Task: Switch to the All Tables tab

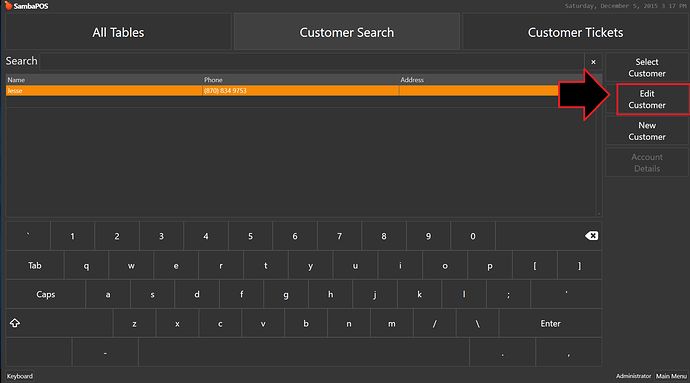Action: coord(118,32)
